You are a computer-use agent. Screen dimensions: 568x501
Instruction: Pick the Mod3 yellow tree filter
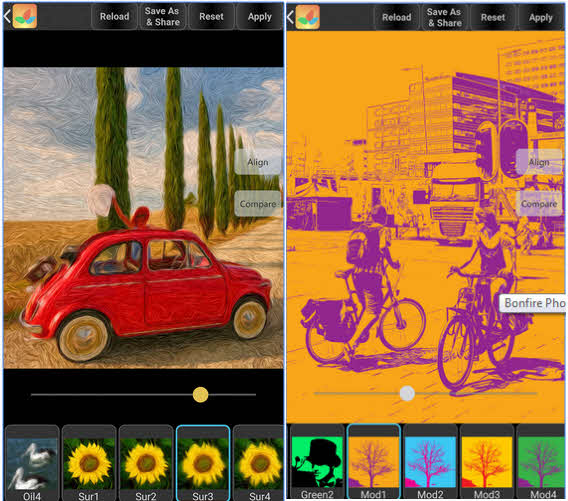click(x=486, y=462)
